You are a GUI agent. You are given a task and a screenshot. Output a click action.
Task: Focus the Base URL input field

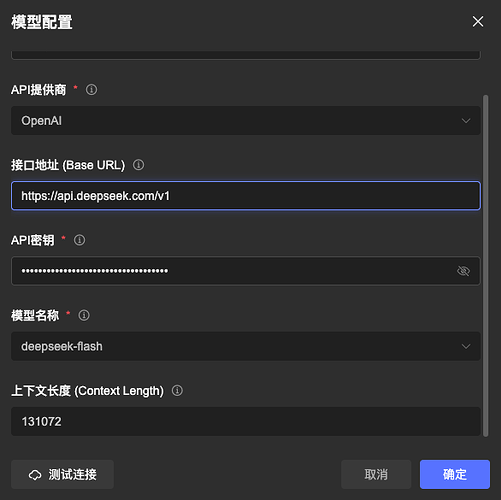tap(246, 196)
